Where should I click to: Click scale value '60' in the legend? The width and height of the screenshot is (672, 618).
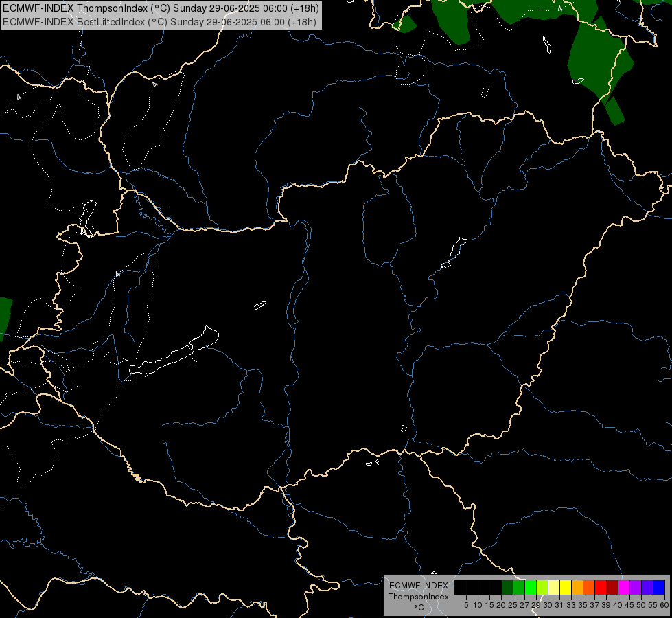(x=664, y=605)
